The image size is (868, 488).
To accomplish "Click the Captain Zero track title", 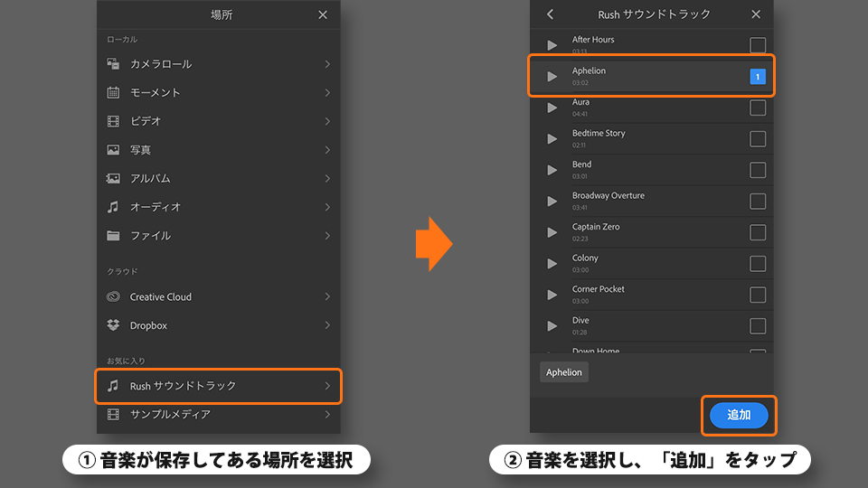I will 596,227.
